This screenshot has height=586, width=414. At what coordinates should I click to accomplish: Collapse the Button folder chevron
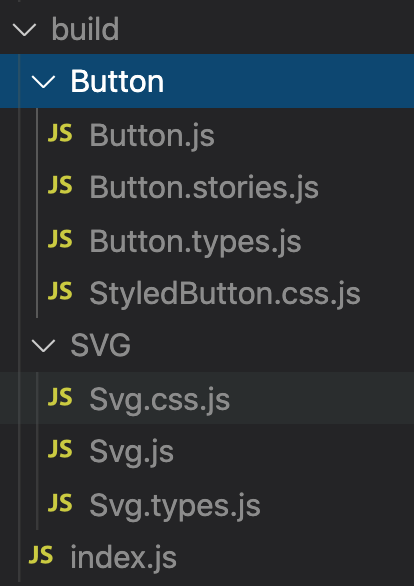click(x=43, y=82)
